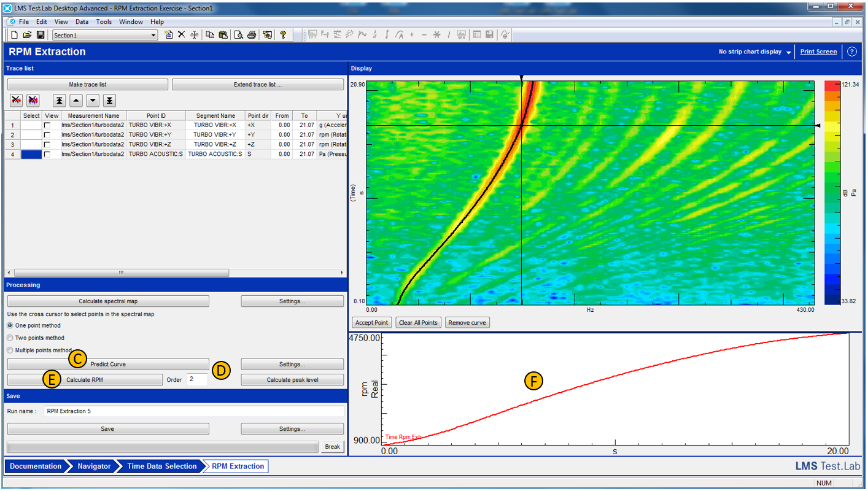This screenshot has width=868, height=491.
Task: Open No strip chart display dropdown
Action: [x=755, y=52]
